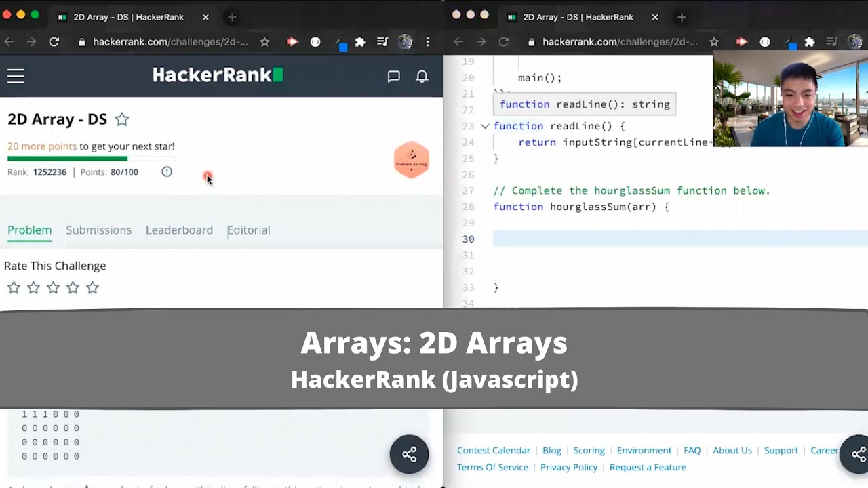Open media controls icon in left toolbar
The width and height of the screenshot is (868, 488).
coord(382,42)
